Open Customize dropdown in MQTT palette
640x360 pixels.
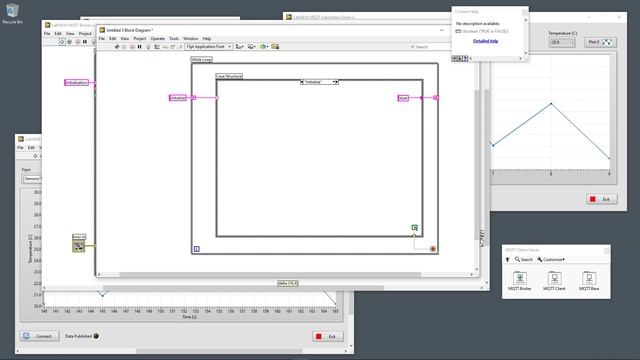coord(551,260)
